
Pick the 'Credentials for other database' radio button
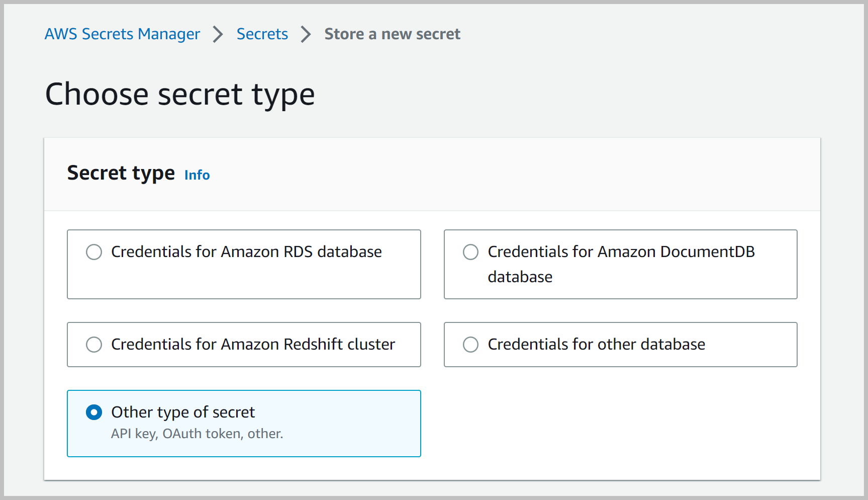click(470, 345)
